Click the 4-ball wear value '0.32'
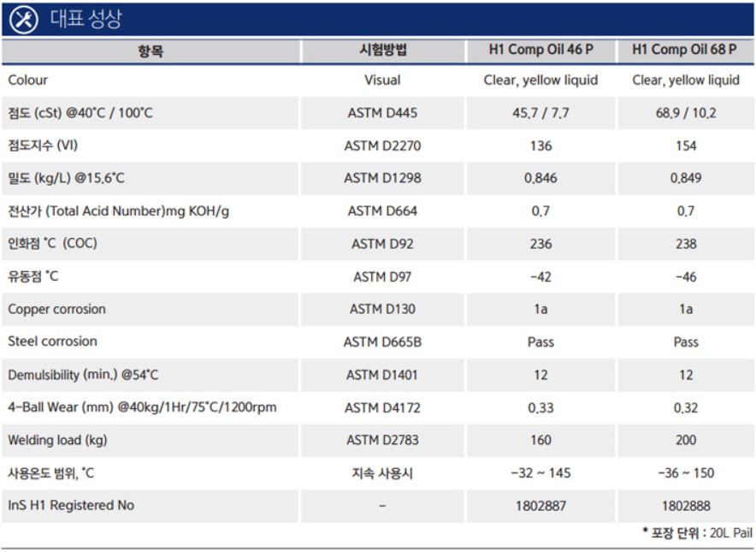Screen dimensions: 756x552 686,407
